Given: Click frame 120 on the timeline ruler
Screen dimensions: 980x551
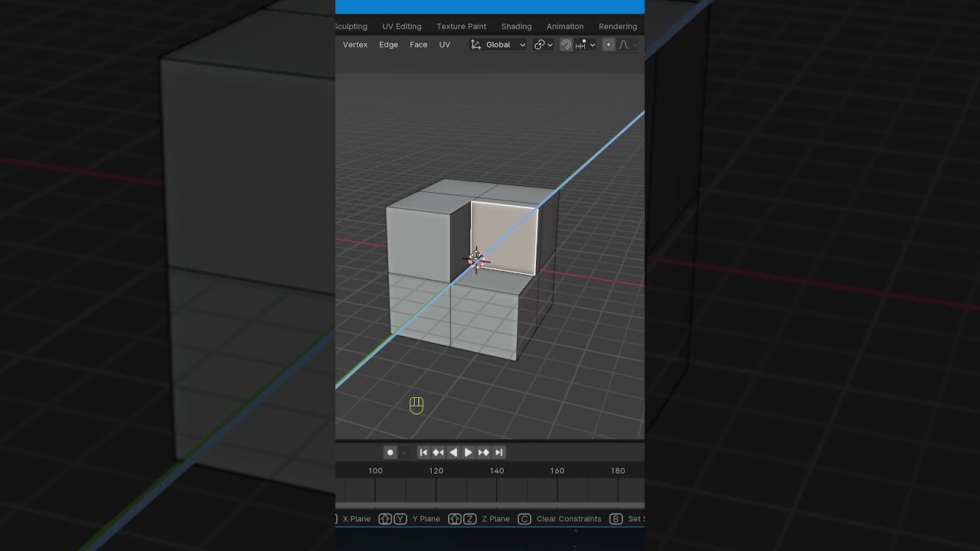Looking at the screenshot, I should (x=436, y=471).
